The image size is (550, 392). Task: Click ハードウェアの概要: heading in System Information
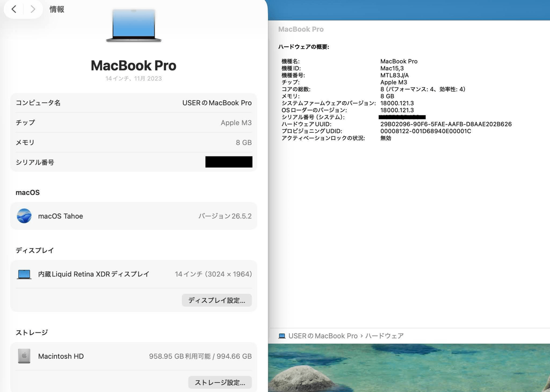coord(304,47)
